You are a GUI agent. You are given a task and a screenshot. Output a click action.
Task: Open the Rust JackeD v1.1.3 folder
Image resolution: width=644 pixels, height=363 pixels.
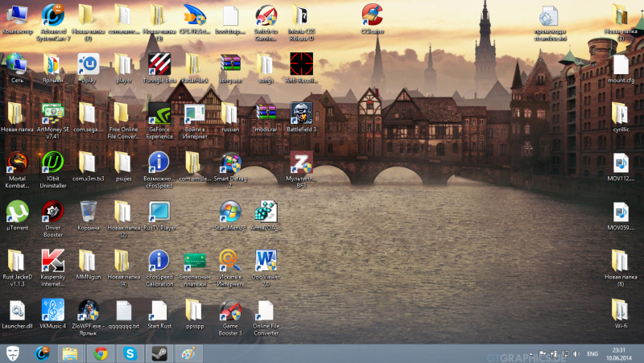(x=16, y=261)
